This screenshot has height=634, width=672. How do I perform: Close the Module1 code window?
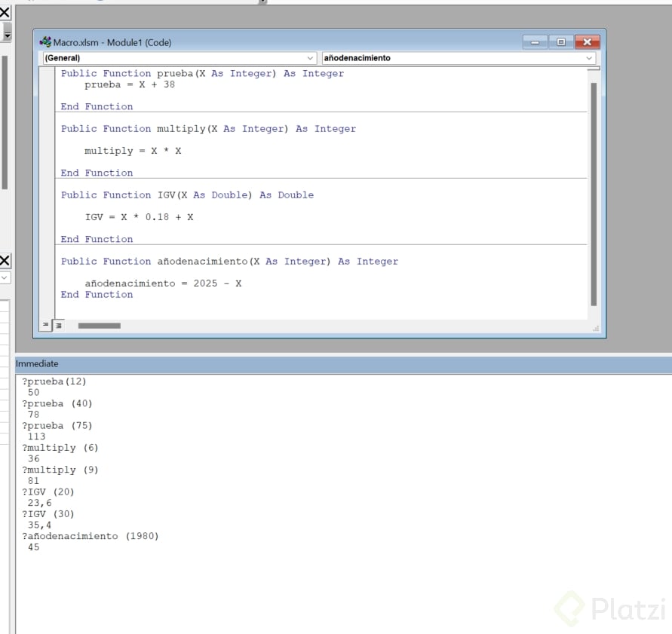click(x=587, y=42)
